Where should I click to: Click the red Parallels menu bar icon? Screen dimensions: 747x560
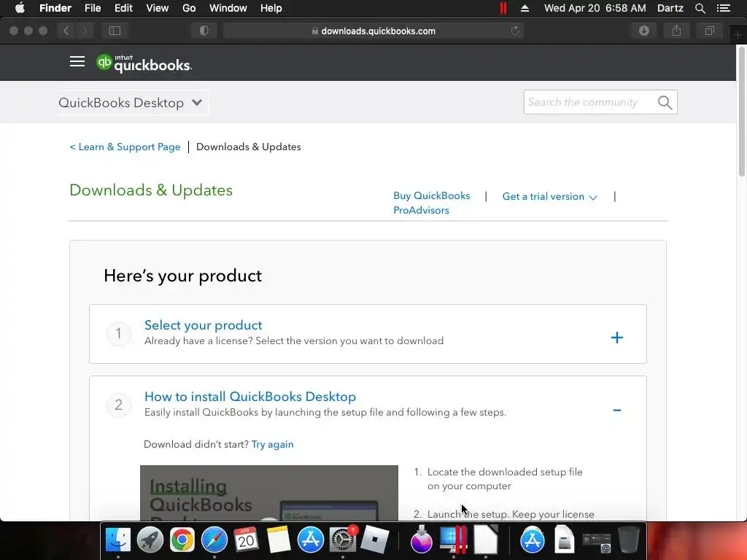coord(503,8)
